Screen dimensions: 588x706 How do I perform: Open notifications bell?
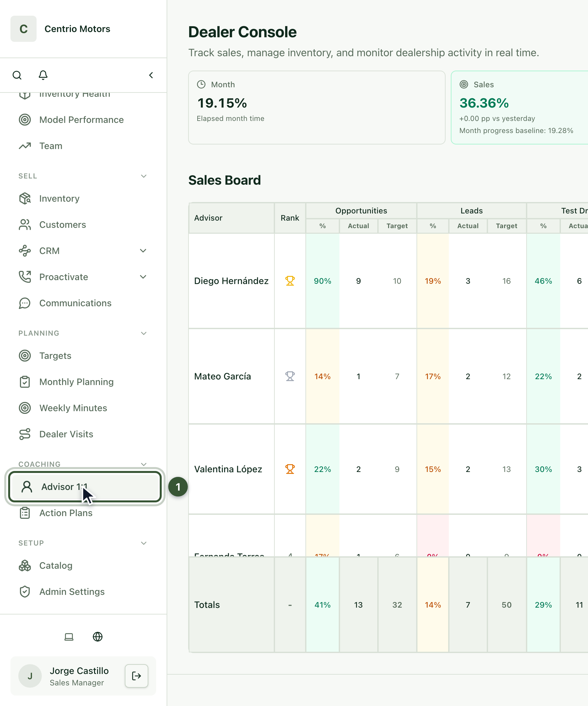43,75
